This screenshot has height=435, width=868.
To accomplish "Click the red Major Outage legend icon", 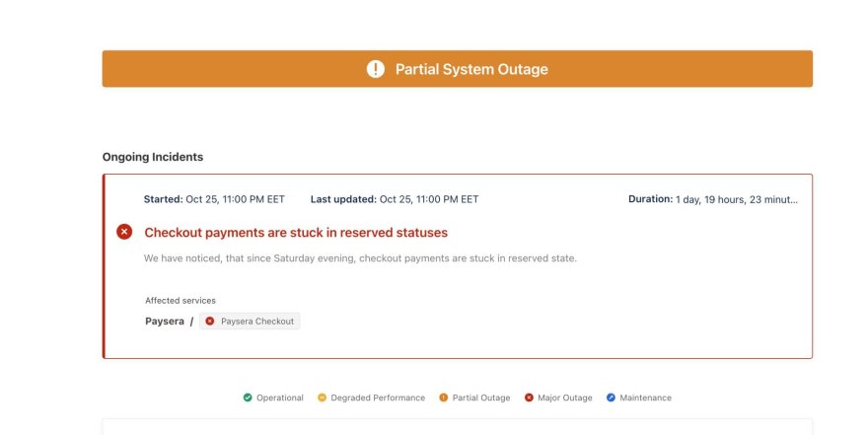I will coord(529,398).
